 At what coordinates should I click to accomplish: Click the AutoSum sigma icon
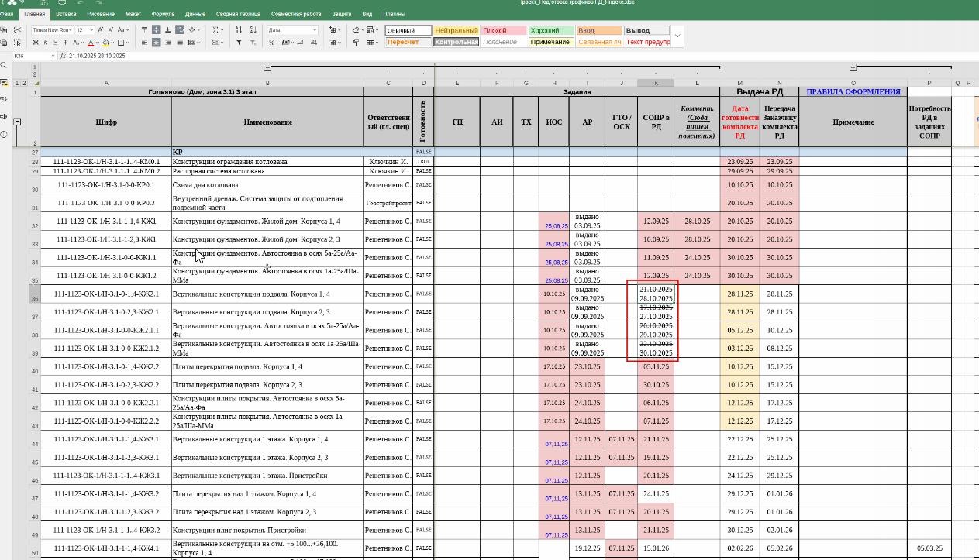click(215, 30)
